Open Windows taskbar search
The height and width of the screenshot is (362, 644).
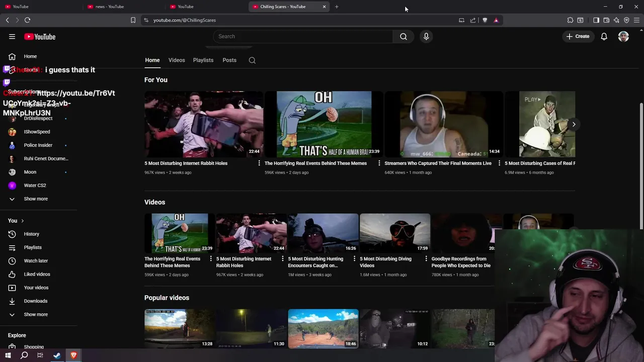[24, 355]
